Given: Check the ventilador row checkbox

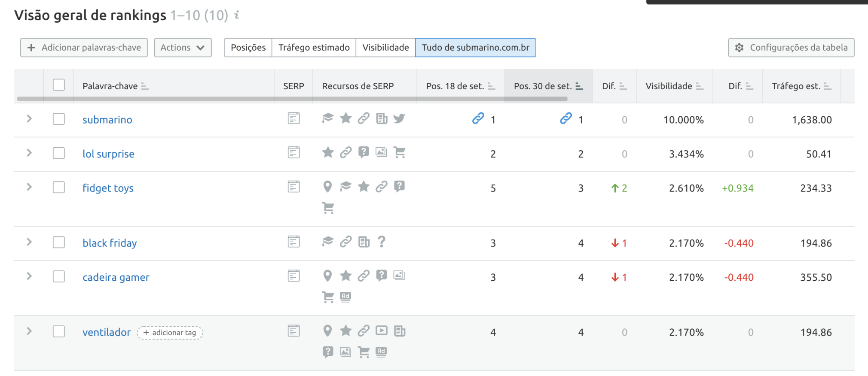Looking at the screenshot, I should pyautogui.click(x=59, y=331).
